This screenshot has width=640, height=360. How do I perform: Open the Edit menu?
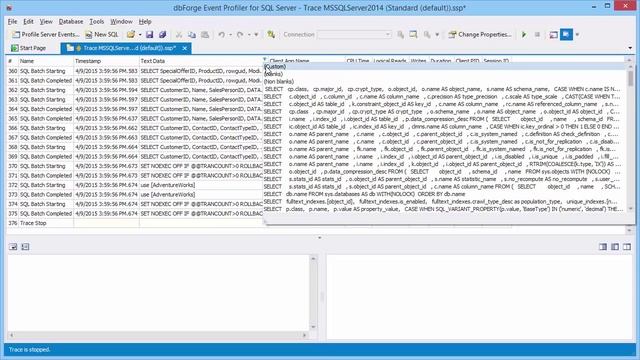[28, 21]
